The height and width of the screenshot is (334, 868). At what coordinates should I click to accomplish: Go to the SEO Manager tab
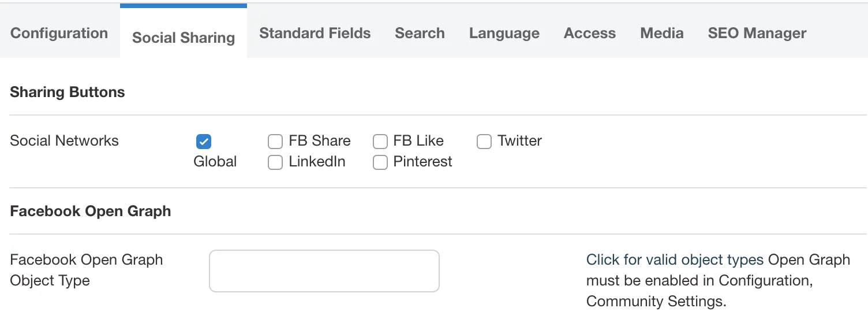click(x=757, y=33)
